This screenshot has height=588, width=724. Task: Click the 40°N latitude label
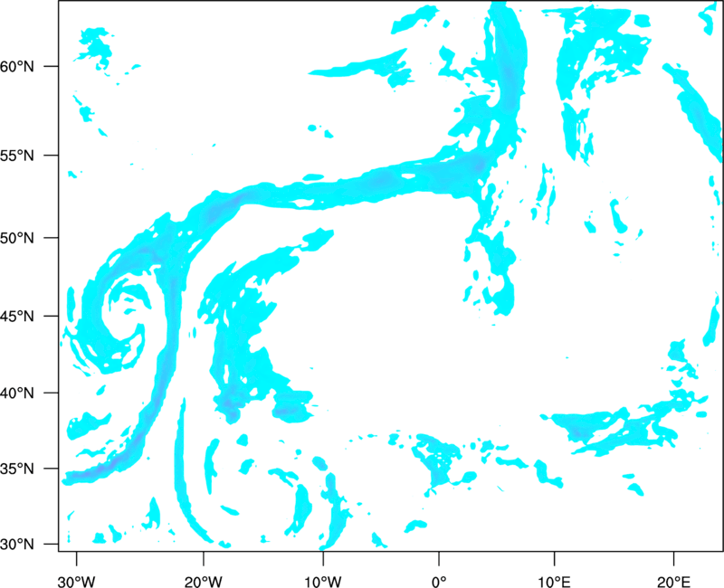(17, 394)
